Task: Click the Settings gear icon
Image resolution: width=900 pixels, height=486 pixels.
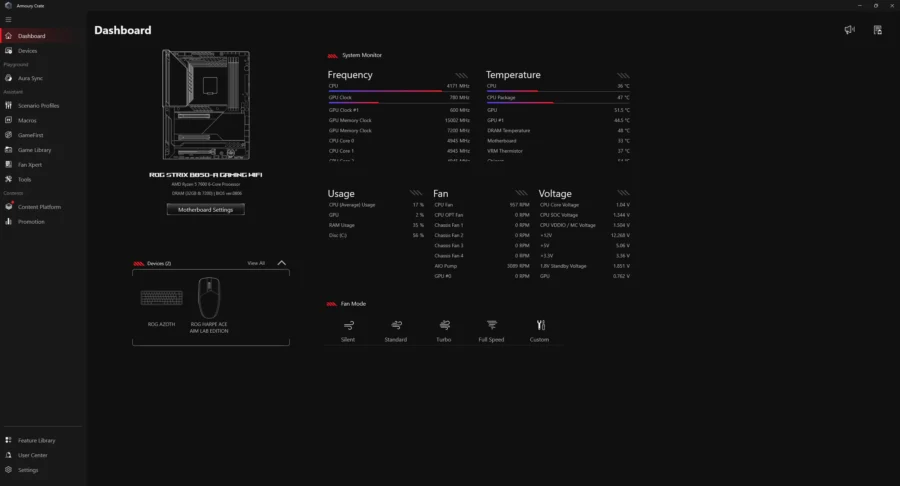Action: [x=9, y=470]
